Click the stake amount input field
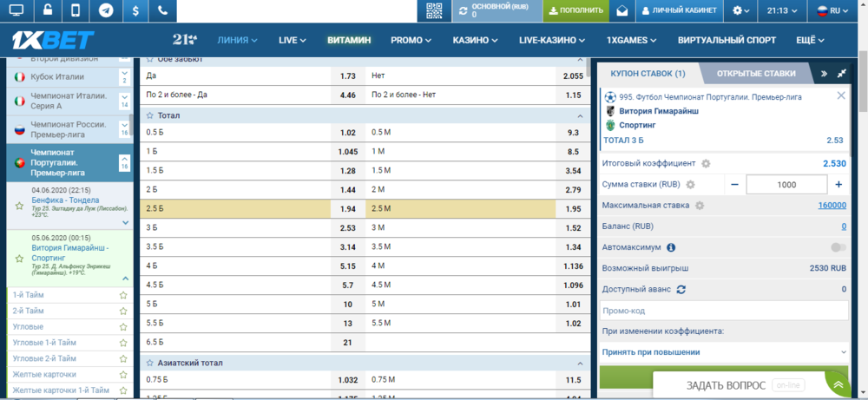 tap(786, 184)
